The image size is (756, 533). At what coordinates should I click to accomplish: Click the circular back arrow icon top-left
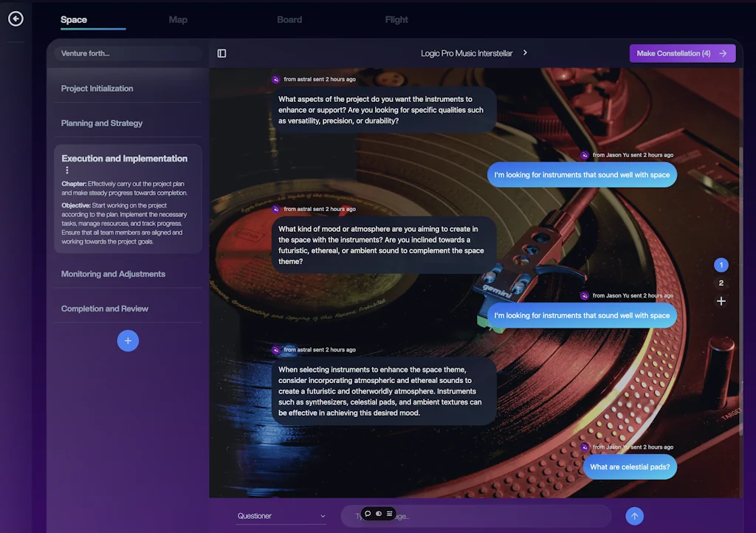[16, 19]
